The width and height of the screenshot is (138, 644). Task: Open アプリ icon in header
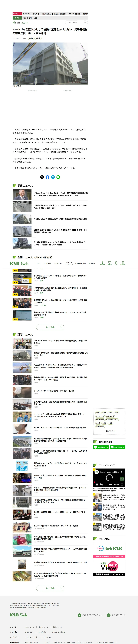tap(116, 263)
